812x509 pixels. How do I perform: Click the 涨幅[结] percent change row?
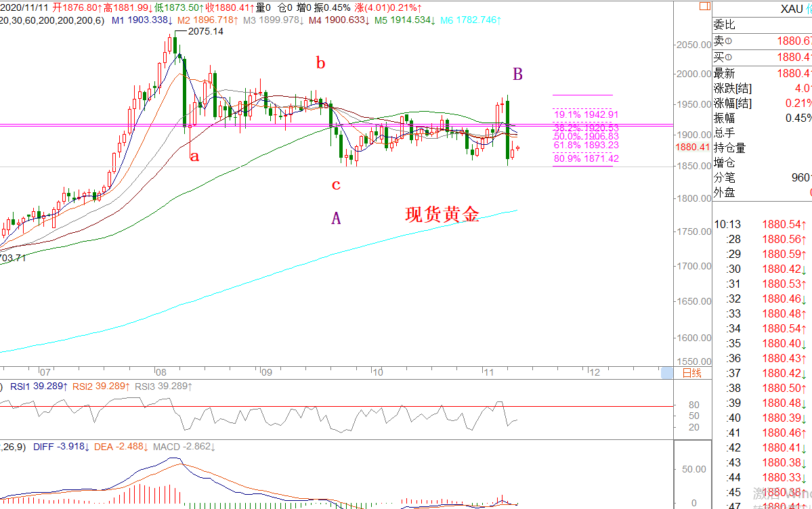pos(763,103)
